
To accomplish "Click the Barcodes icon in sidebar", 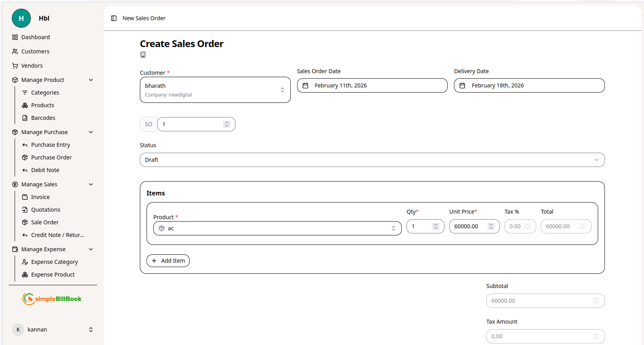I will pyautogui.click(x=25, y=118).
